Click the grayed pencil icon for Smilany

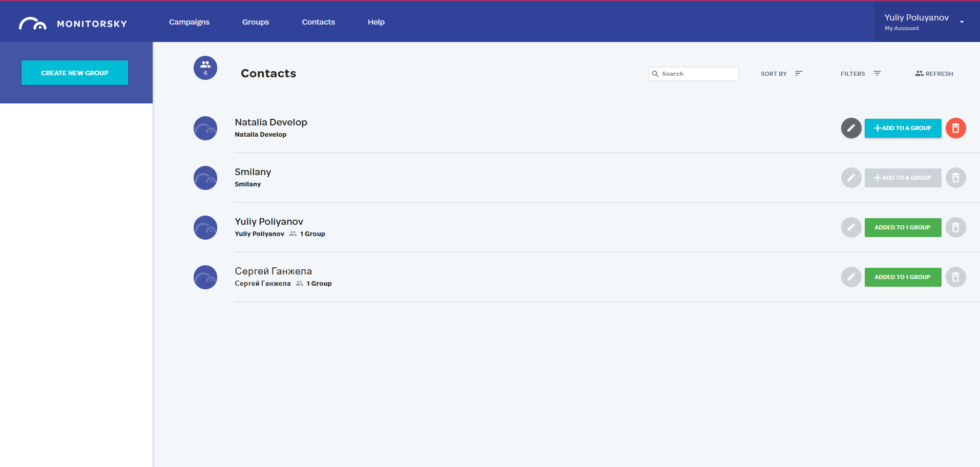[x=851, y=178]
